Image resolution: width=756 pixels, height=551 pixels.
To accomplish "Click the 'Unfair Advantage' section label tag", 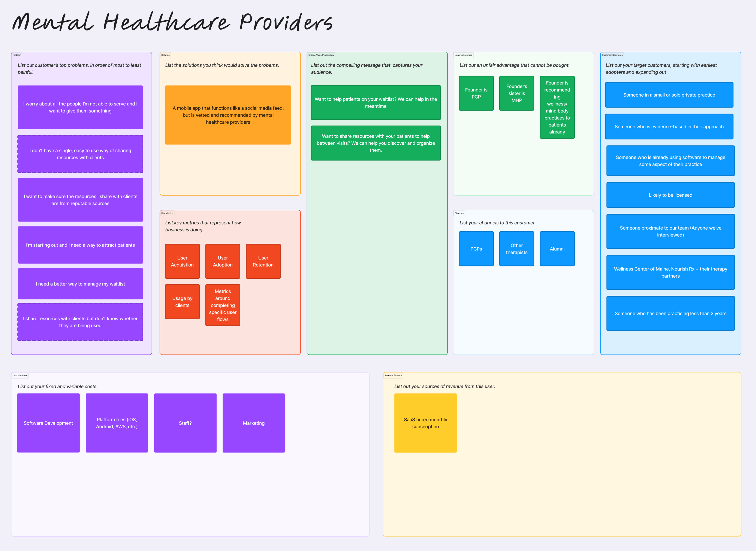I will (x=463, y=55).
